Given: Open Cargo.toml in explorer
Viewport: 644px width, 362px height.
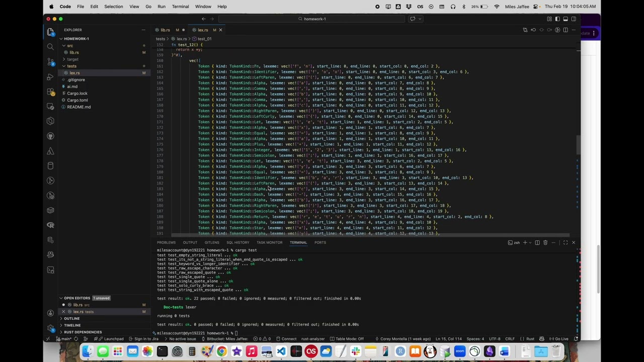Looking at the screenshot, I should (103, 100).
